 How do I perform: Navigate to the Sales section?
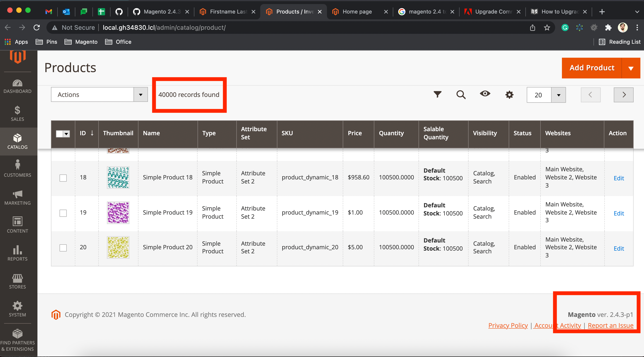pos(17,114)
